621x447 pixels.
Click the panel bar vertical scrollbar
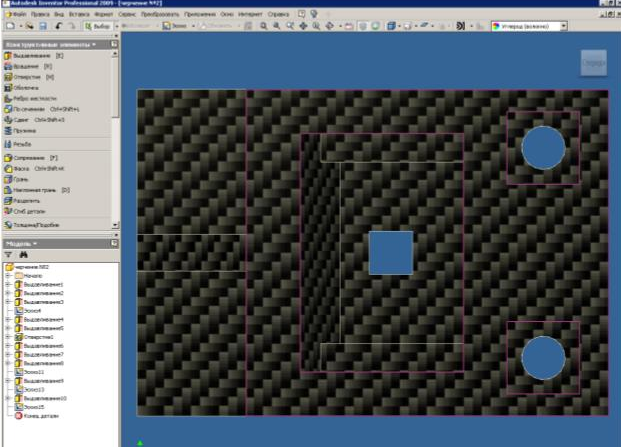coord(115,87)
